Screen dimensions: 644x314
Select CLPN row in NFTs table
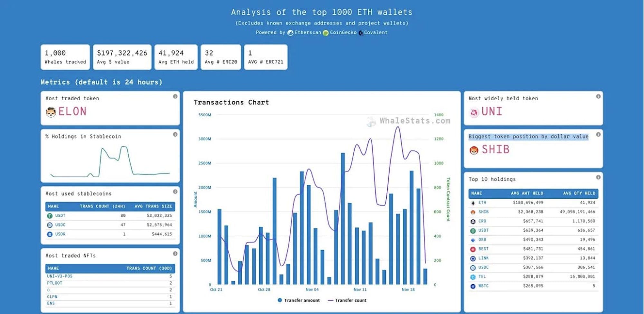(x=110, y=297)
